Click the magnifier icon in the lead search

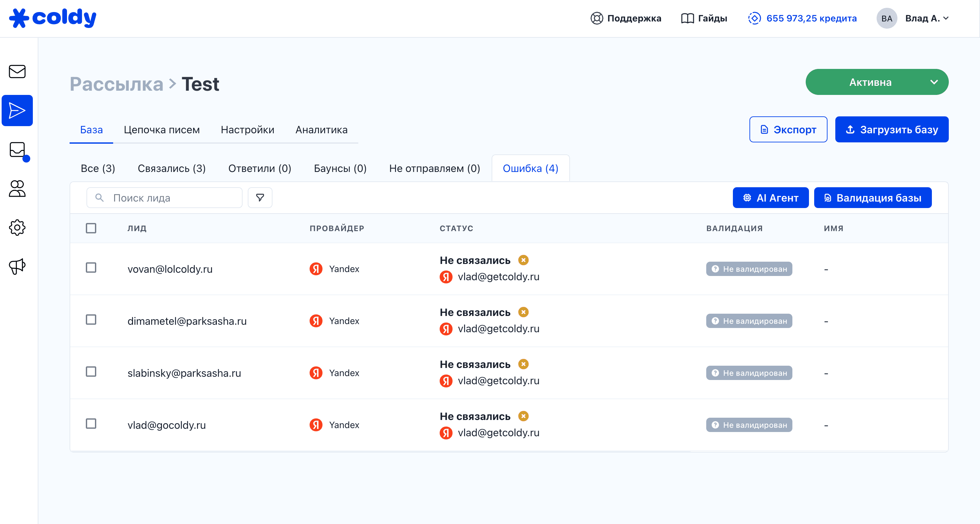(99, 198)
